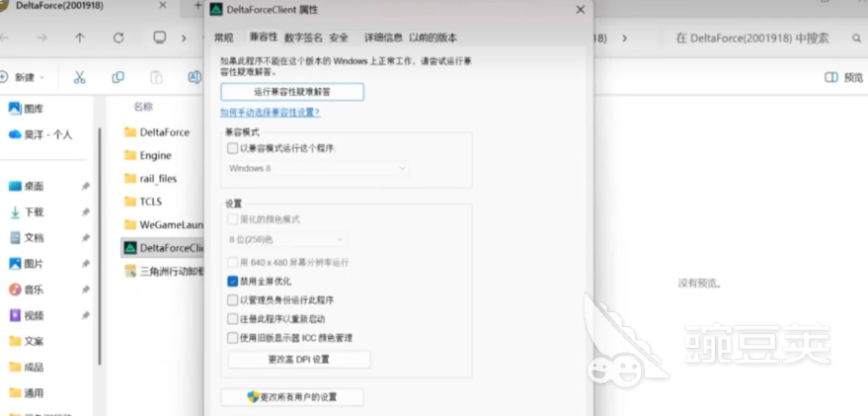The width and height of the screenshot is (868, 416).
Task: Open 如何手动选择兼容性设置 help link
Action: tap(270, 113)
